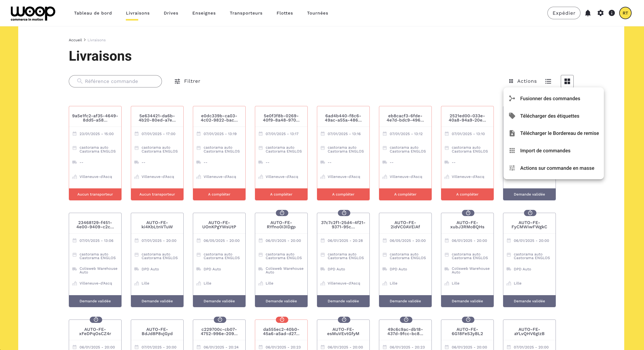Click timer badge on AUTO-FE-xubJ3RMoBQHs card

pos(468,213)
